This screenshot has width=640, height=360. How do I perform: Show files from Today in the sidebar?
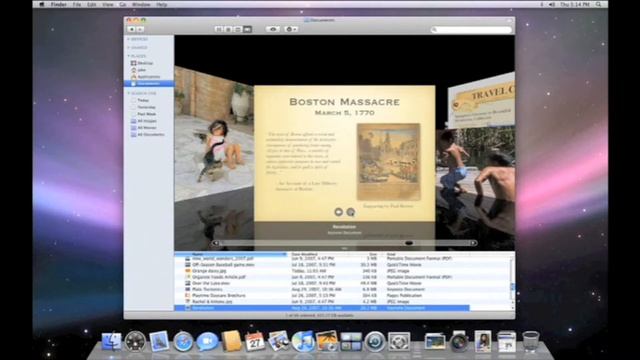(x=140, y=100)
